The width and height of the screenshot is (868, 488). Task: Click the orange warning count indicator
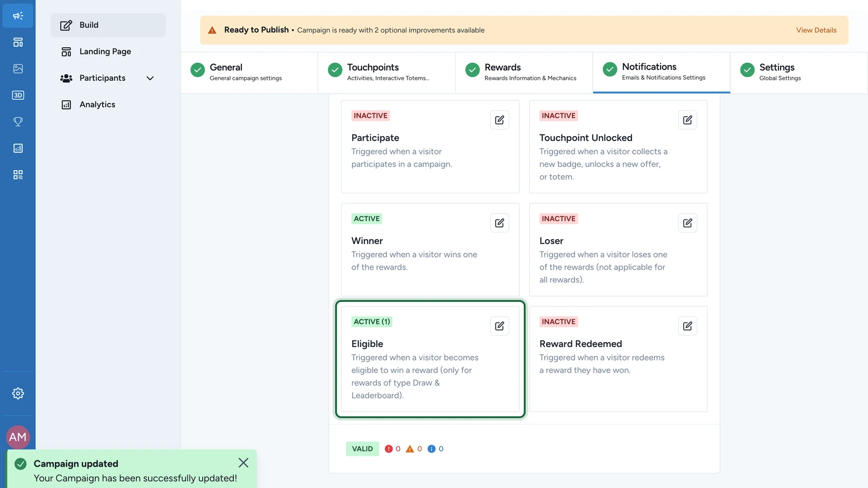(x=414, y=449)
